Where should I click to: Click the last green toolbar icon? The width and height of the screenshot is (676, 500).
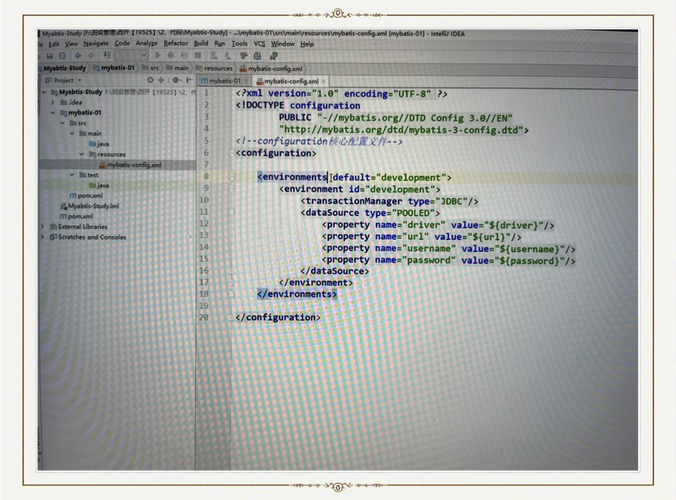coord(273,56)
